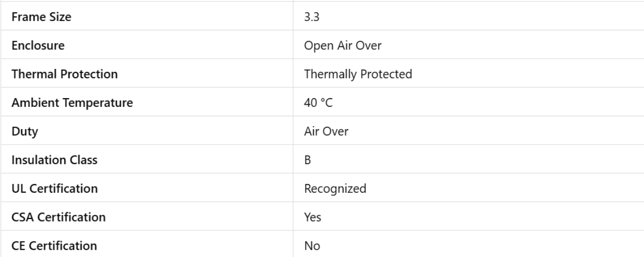Select the Open Air Over enclosure value
644x257 pixels.
point(343,46)
